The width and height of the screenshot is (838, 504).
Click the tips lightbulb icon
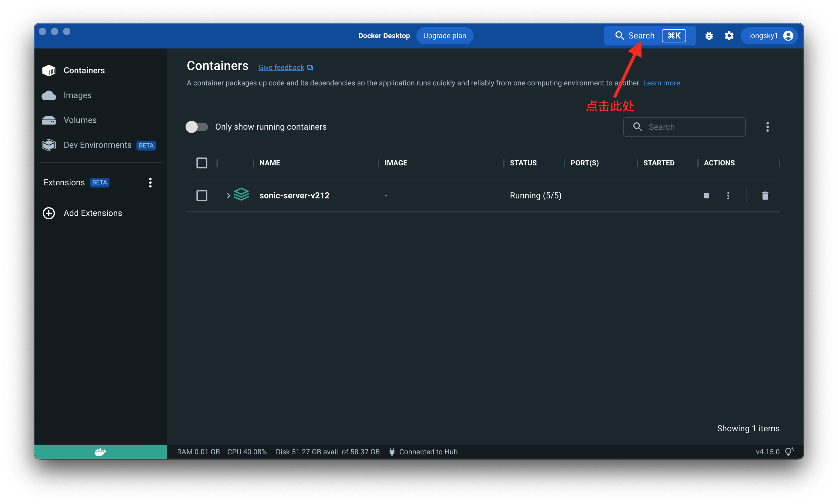[x=789, y=451]
